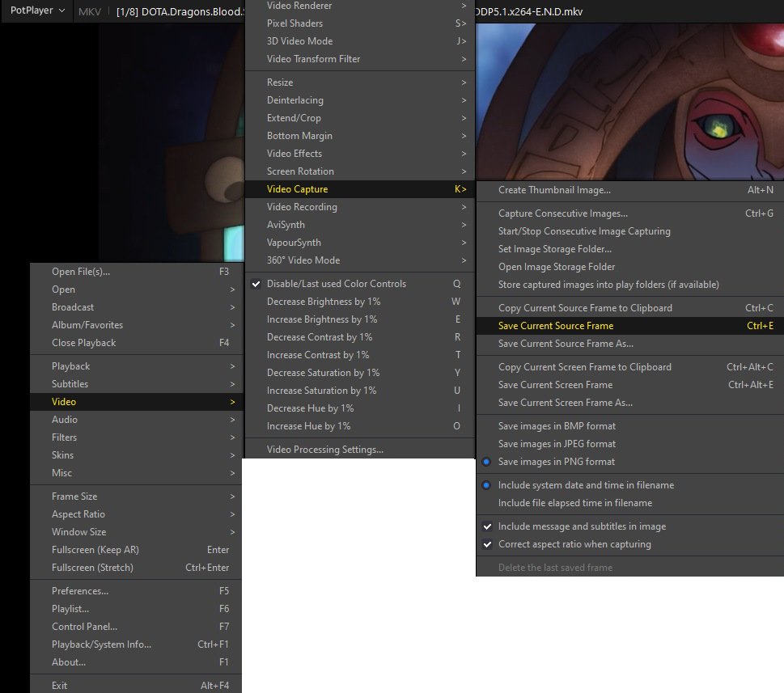Expand the Extend/Crop submenu
Screen dimensions: 784x693
(359, 118)
